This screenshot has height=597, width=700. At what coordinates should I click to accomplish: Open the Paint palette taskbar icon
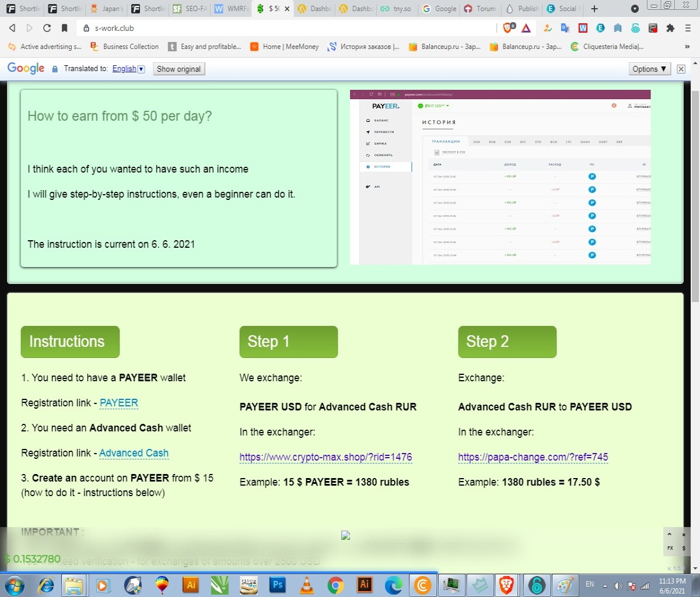(564, 585)
